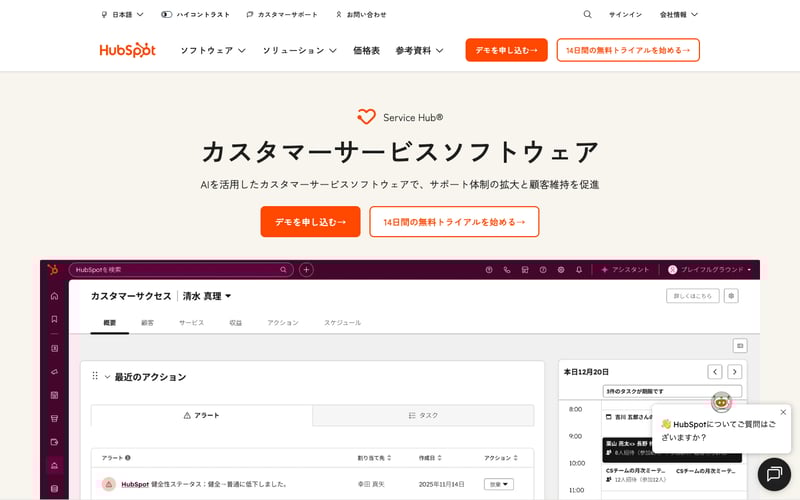Screen dimensions: 800x500
Task: Go to next day in calendar
Action: coord(734,372)
